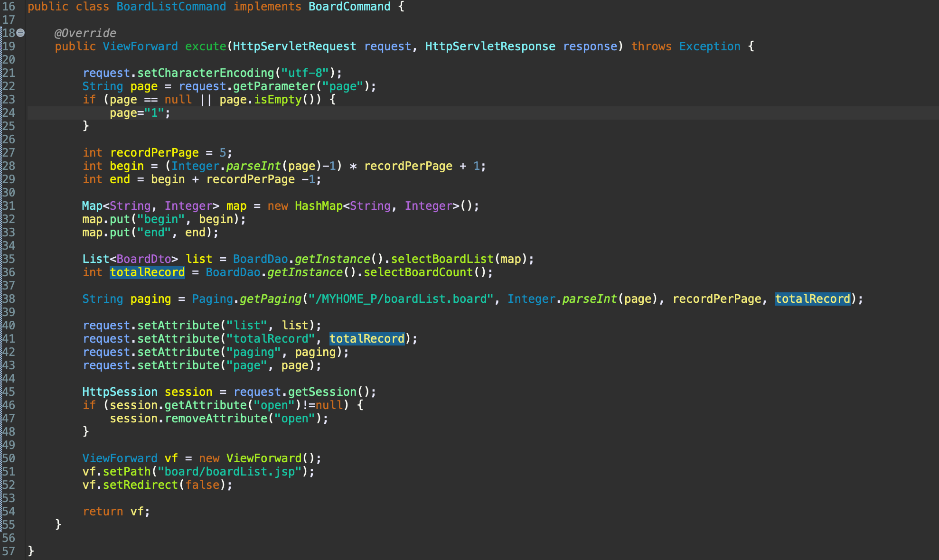Click line number 57 in gutter
This screenshot has width=939, height=560.
[x=9, y=551]
